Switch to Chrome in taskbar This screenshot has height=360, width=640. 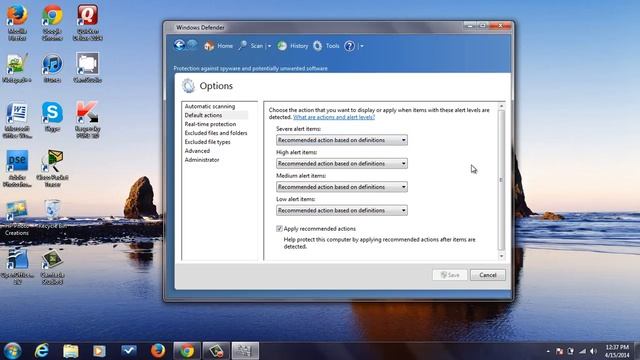[187, 351]
